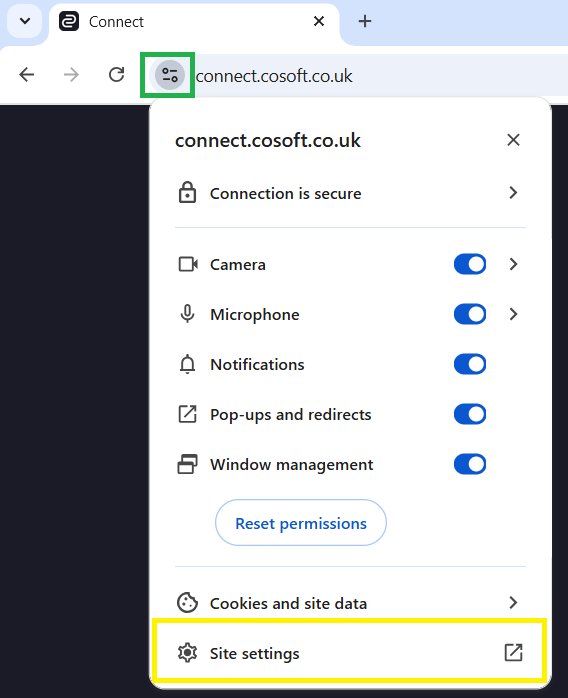Disable the Camera permission toggle
Image resolution: width=568 pixels, height=698 pixels.
tap(470, 264)
